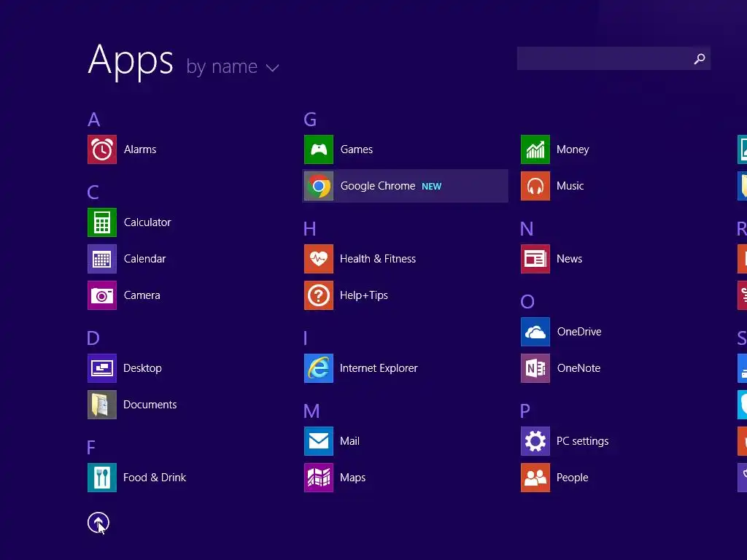Click the letter F group header

click(91, 448)
